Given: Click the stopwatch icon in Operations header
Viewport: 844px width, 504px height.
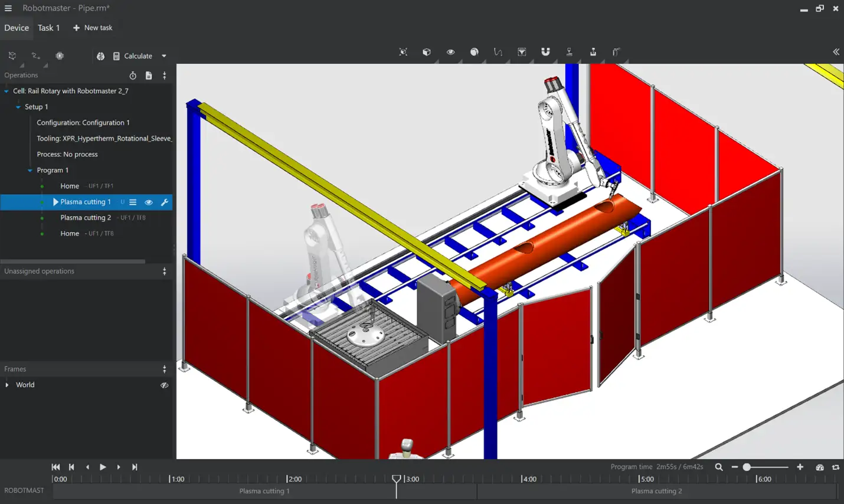Looking at the screenshot, I should pyautogui.click(x=133, y=76).
